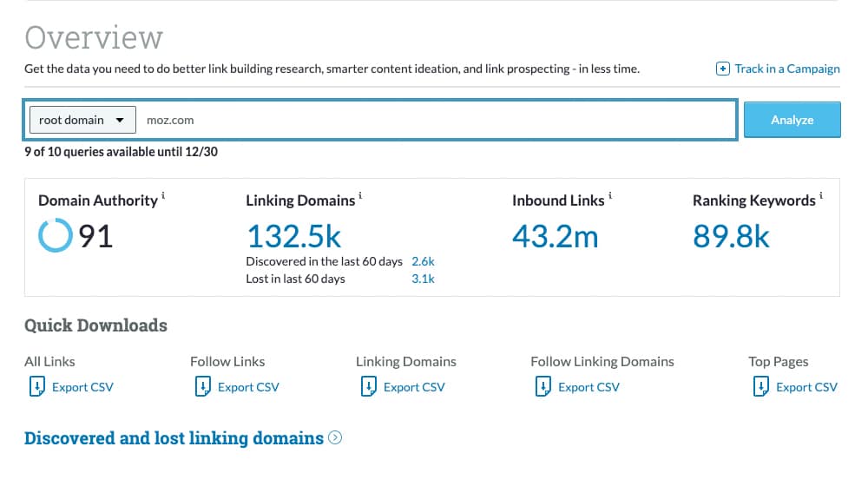The width and height of the screenshot is (868, 486).
Task: Click the Linking Domains download icon
Action: pyautogui.click(x=369, y=386)
